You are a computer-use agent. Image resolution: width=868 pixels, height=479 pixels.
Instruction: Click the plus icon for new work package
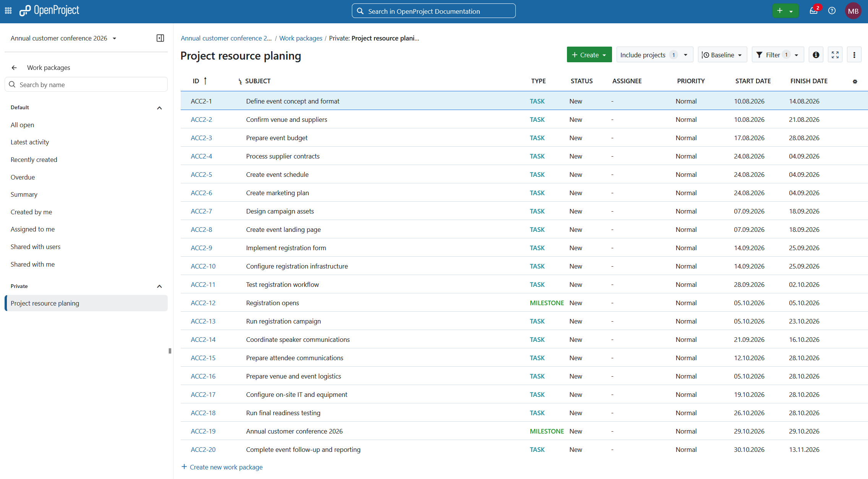pyautogui.click(x=184, y=467)
